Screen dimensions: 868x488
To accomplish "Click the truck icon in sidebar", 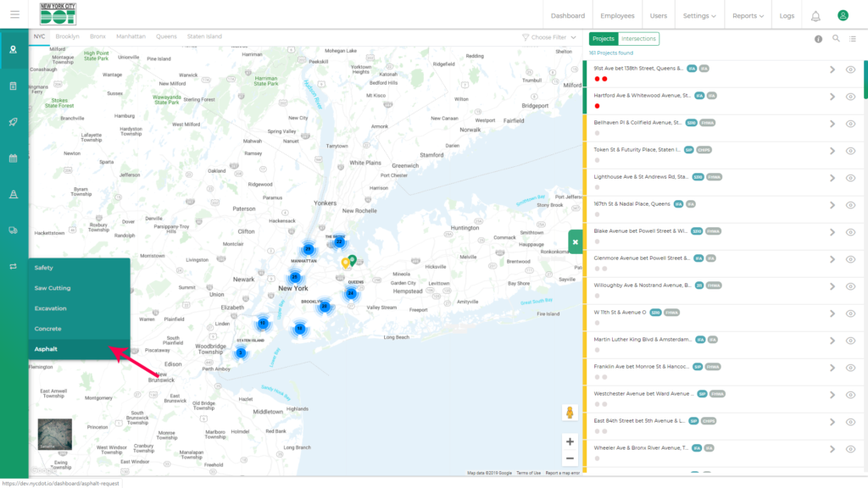I will [14, 230].
